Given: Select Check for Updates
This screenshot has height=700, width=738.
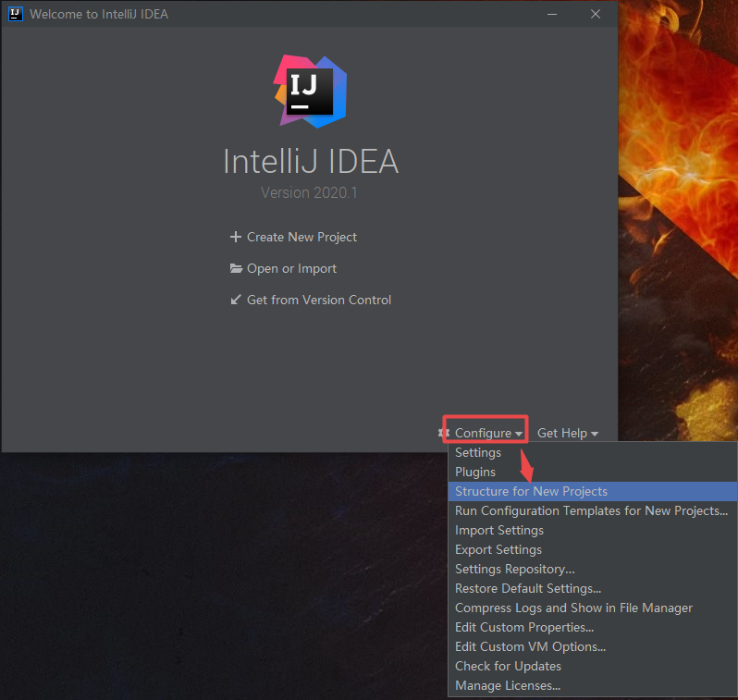Looking at the screenshot, I should [x=593, y=666].
